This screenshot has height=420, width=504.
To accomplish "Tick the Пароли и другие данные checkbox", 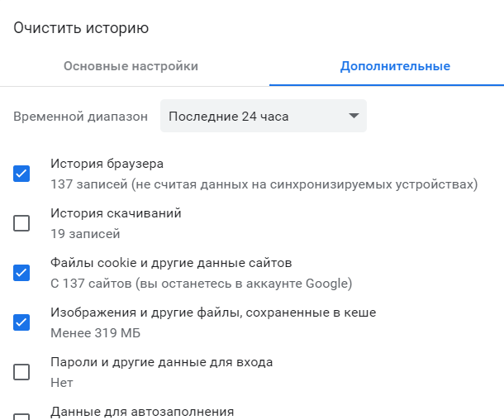I will click(x=21, y=372).
